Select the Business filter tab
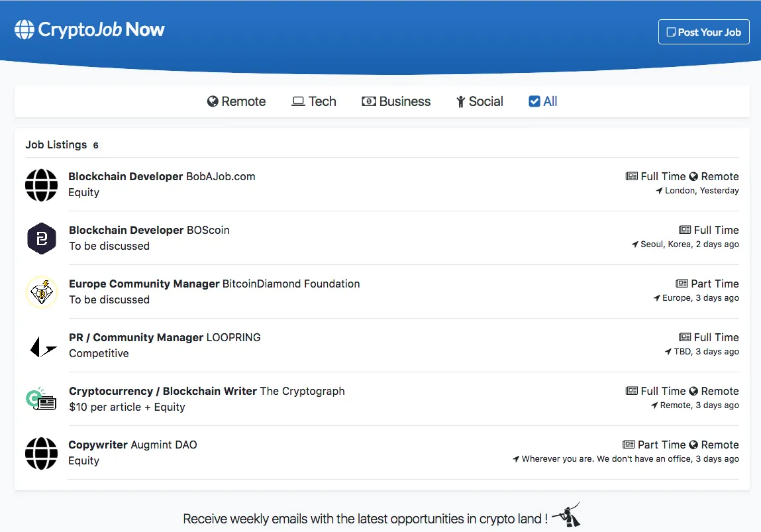761x532 pixels. pyautogui.click(x=396, y=101)
